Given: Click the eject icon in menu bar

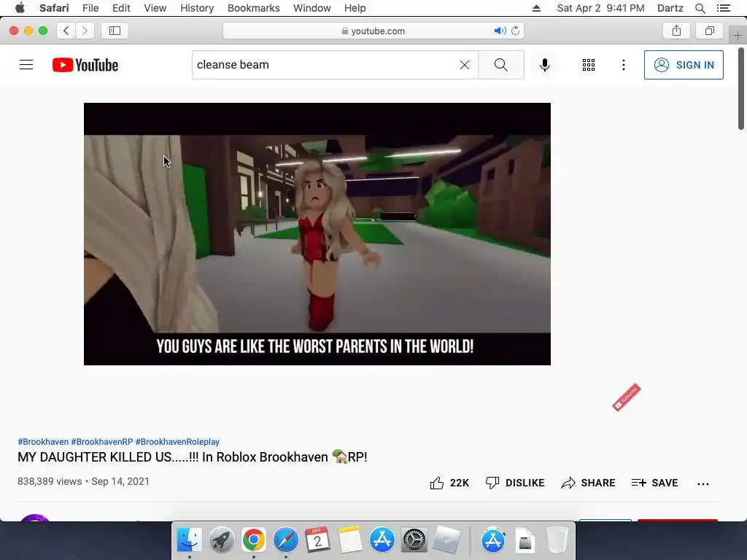Looking at the screenshot, I should click(x=536, y=8).
